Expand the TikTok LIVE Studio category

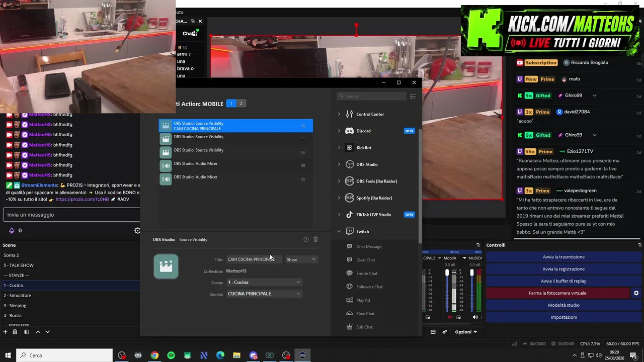pyautogui.click(x=339, y=215)
